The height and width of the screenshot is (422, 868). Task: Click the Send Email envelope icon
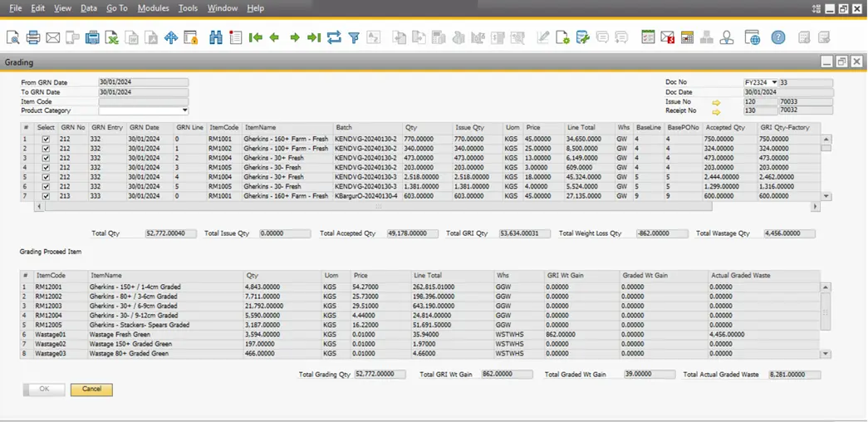point(52,37)
